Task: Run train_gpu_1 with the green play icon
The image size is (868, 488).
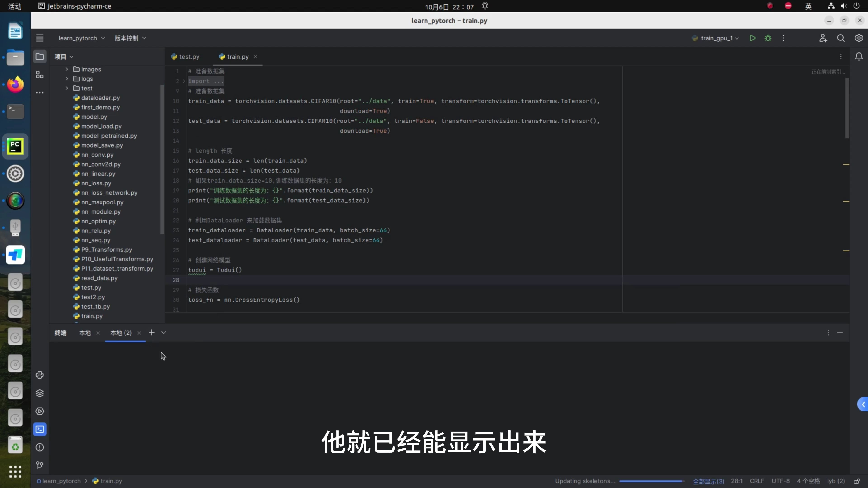Action: (752, 38)
